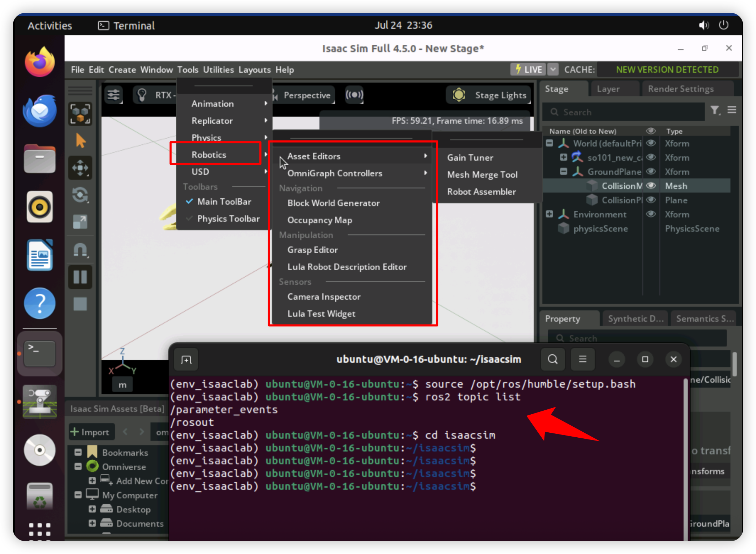Screen dimensions: 756x554
Task: Click the Property panel Search field
Action: tap(637, 338)
